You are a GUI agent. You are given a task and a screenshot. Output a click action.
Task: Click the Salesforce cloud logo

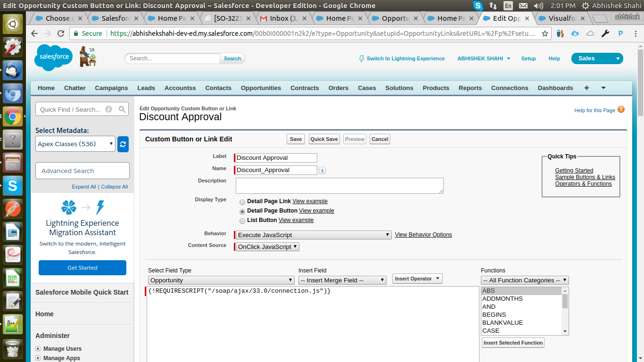tap(53, 58)
